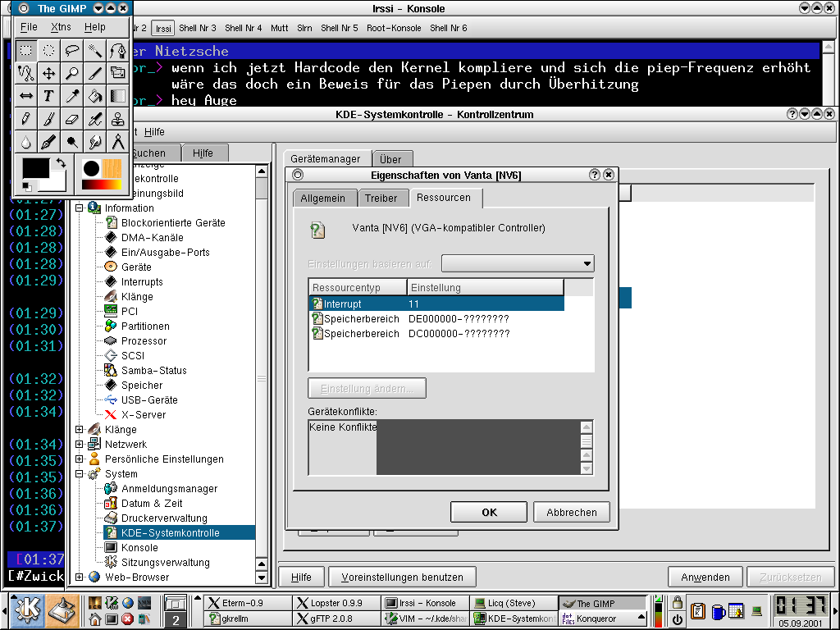The height and width of the screenshot is (630, 840).
Task: Select the Measure compass tool
Action: (118, 142)
